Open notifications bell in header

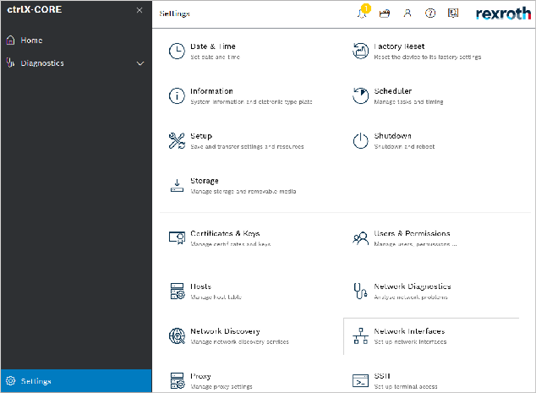click(362, 13)
